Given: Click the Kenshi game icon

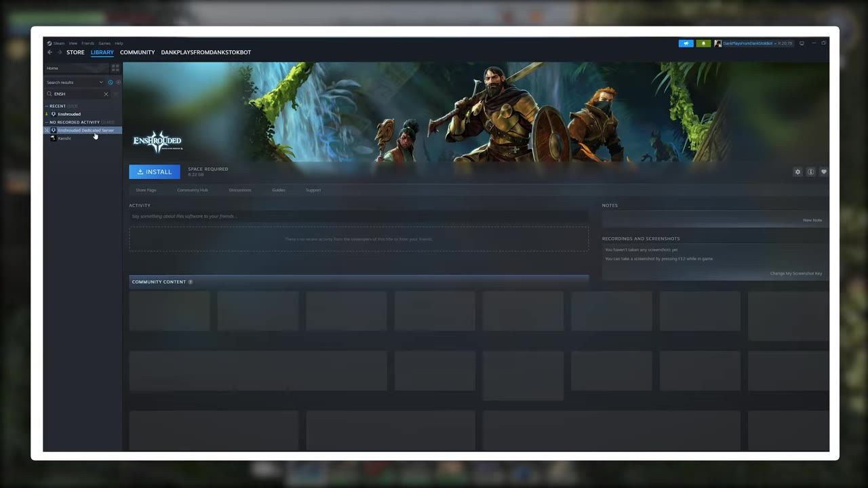Looking at the screenshot, I should 54,138.
